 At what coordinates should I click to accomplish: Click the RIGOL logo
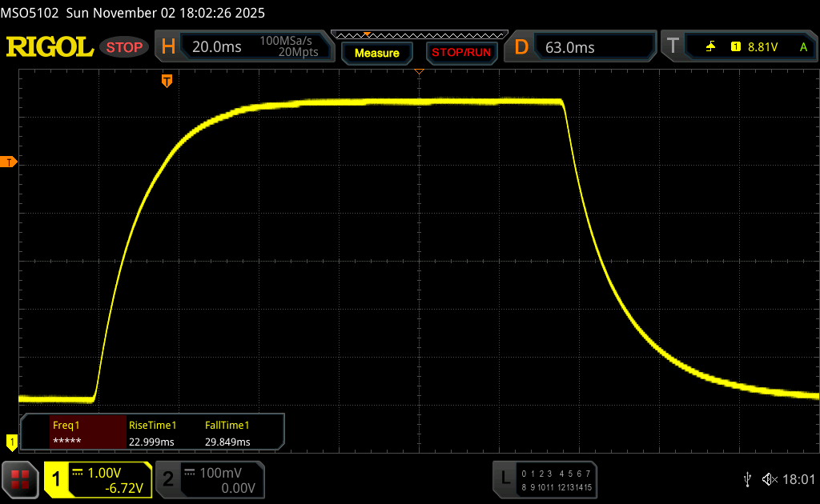(50, 47)
